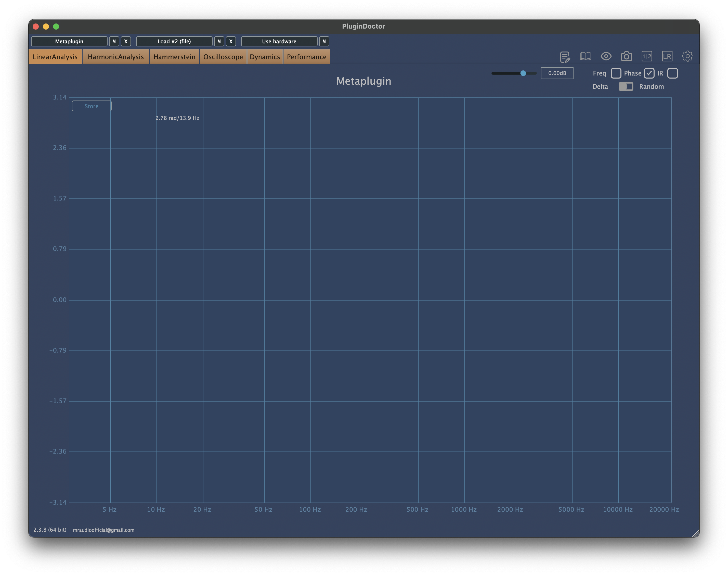Click the eye visibility icon
Image resolution: width=728 pixels, height=575 pixels.
pyautogui.click(x=606, y=56)
